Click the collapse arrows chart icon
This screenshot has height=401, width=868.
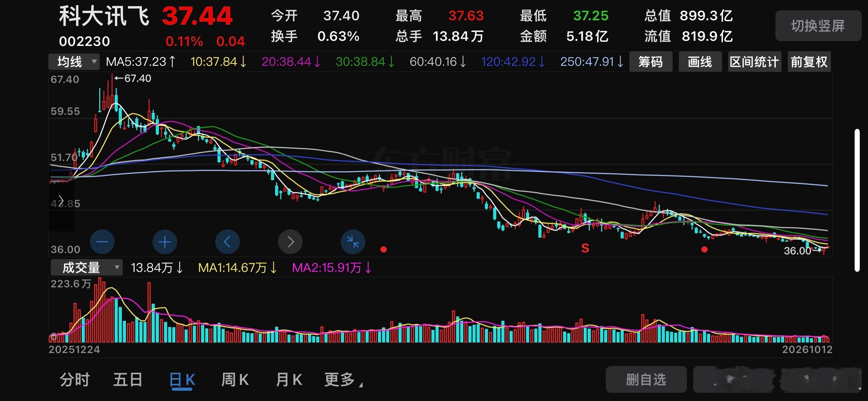[353, 242]
